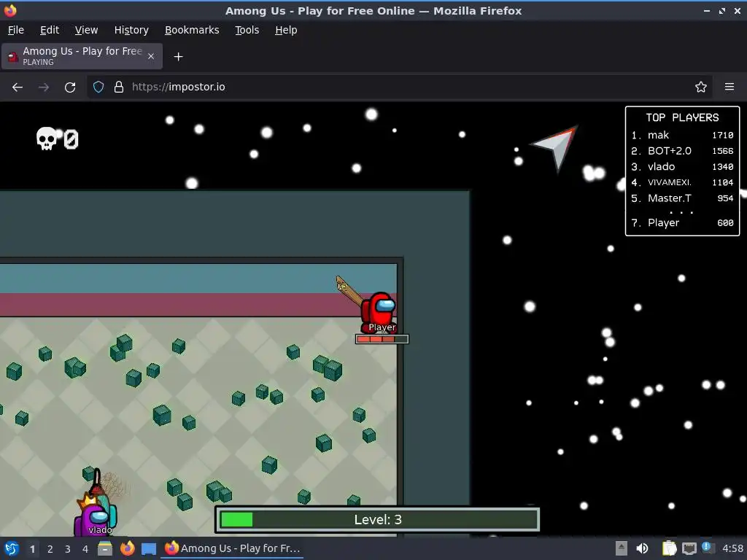Click the back navigation arrow
Viewport: 747px width, 560px height.
[18, 87]
